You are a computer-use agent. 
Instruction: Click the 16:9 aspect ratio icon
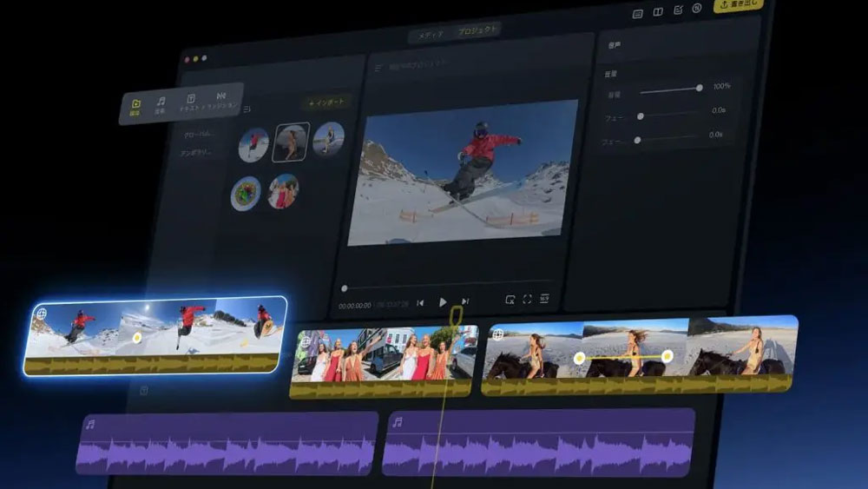[544, 299]
